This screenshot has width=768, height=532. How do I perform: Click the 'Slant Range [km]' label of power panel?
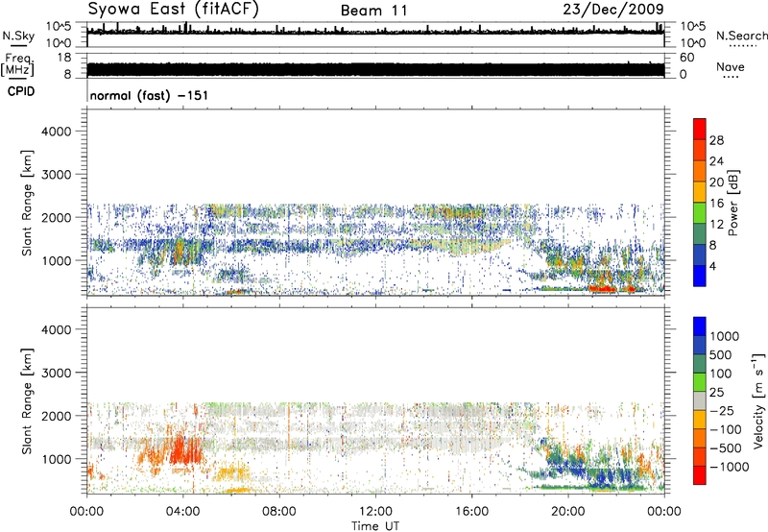(27, 203)
